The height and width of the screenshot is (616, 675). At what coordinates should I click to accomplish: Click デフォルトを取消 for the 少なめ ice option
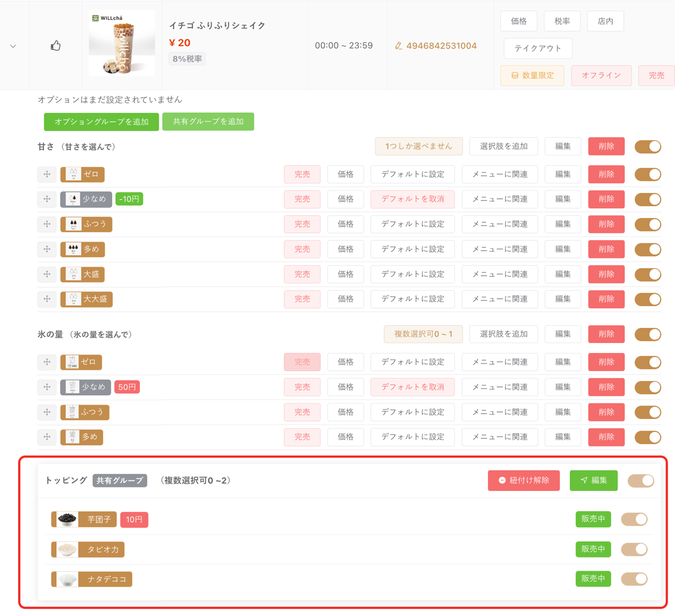click(x=412, y=387)
